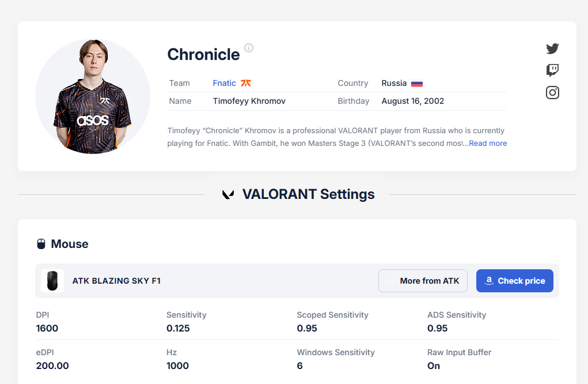The image size is (588, 384).
Task: Open Chronicle's Twitch channel
Action: [552, 70]
